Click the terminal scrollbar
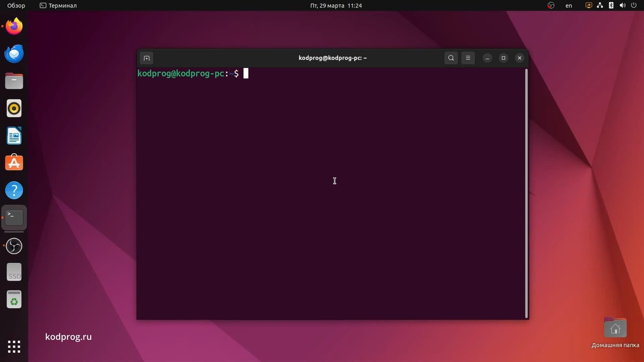 pos(526,193)
